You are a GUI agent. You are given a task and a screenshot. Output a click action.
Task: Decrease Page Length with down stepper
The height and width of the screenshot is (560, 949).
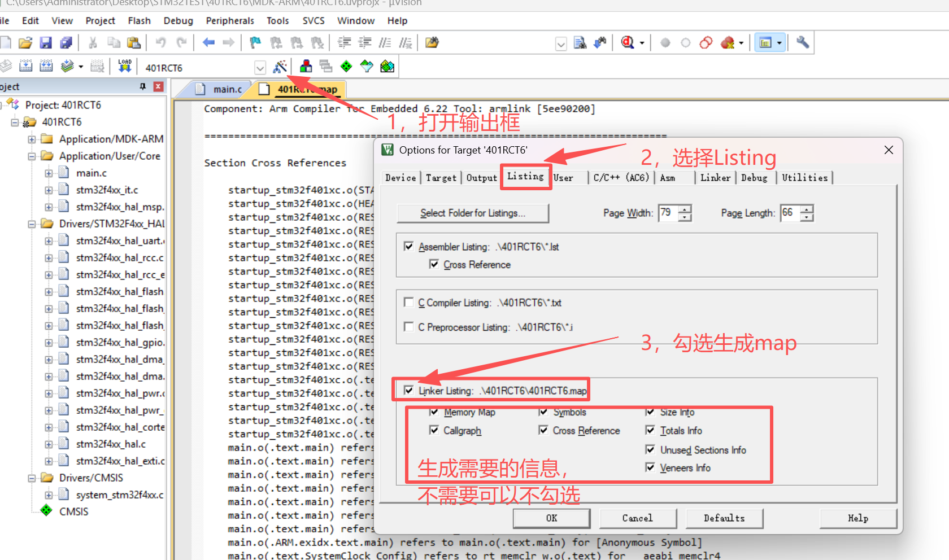point(807,217)
